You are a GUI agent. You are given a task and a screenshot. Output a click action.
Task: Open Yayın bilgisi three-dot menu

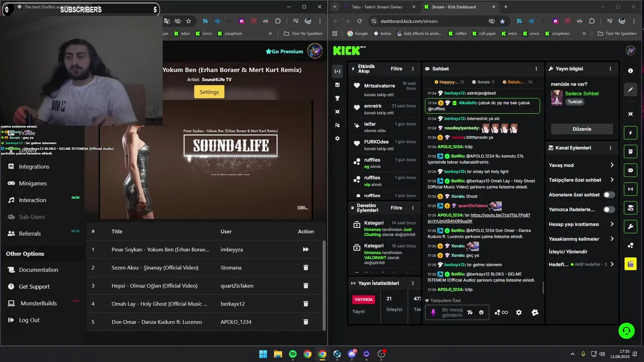(x=611, y=69)
